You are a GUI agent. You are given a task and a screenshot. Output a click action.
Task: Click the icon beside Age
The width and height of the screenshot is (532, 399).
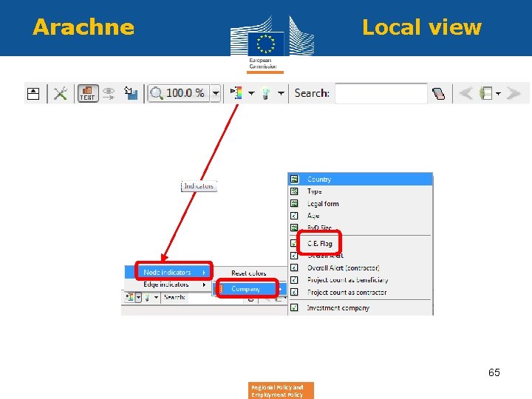point(294,216)
